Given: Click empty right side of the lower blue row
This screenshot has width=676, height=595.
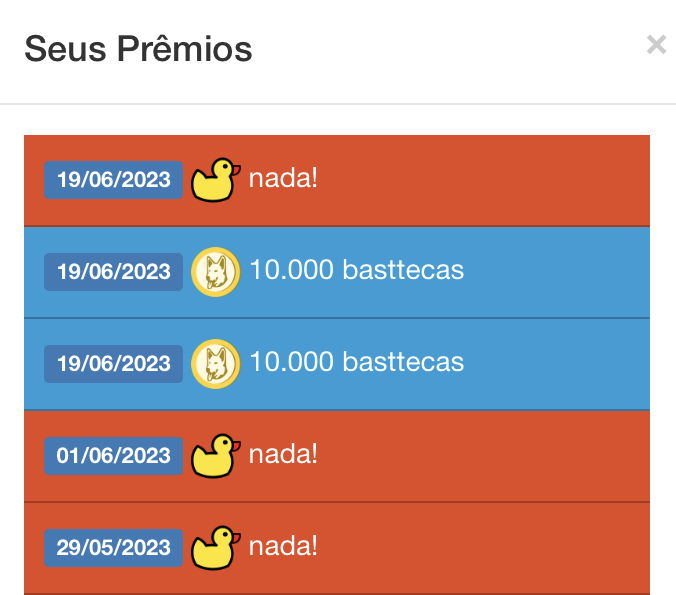Looking at the screenshot, I should 560,363.
